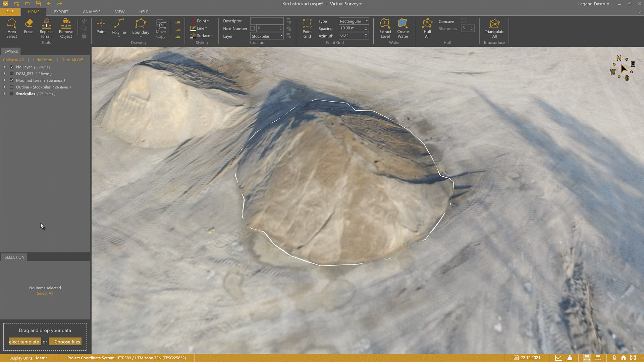Click the Choose files button

click(65, 341)
